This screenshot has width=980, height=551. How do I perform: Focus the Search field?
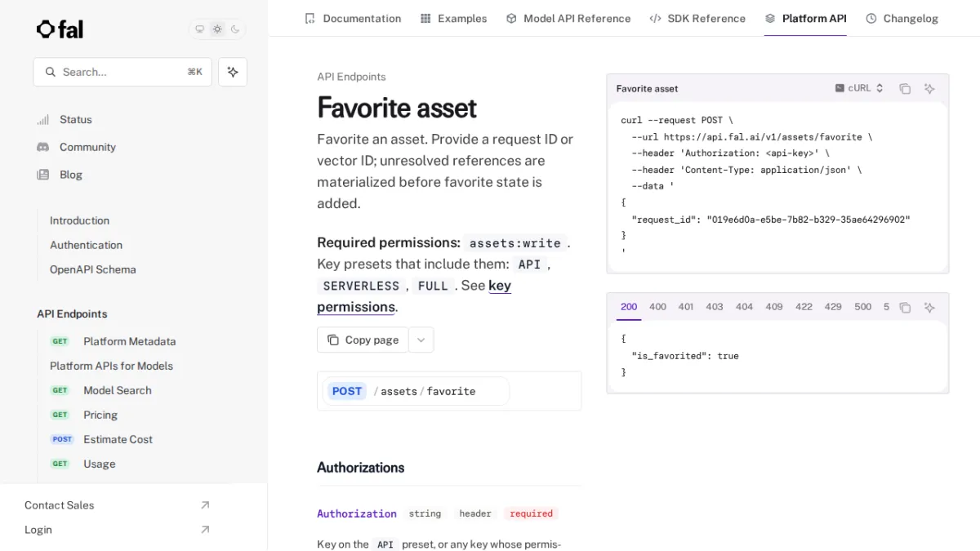(122, 72)
